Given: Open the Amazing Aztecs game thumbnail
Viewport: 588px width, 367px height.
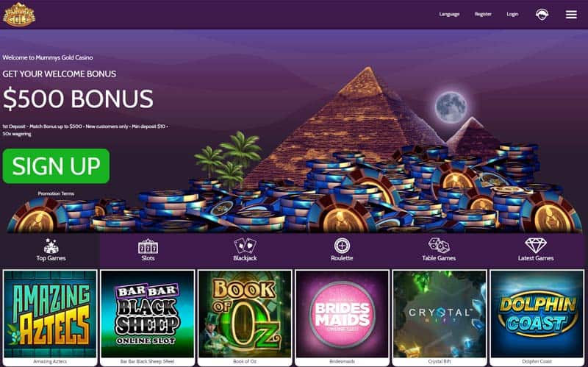Looking at the screenshot, I should click(50, 318).
